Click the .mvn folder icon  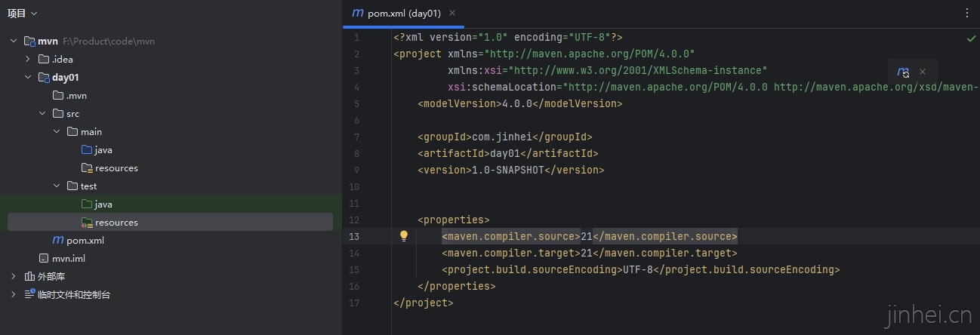[x=58, y=95]
